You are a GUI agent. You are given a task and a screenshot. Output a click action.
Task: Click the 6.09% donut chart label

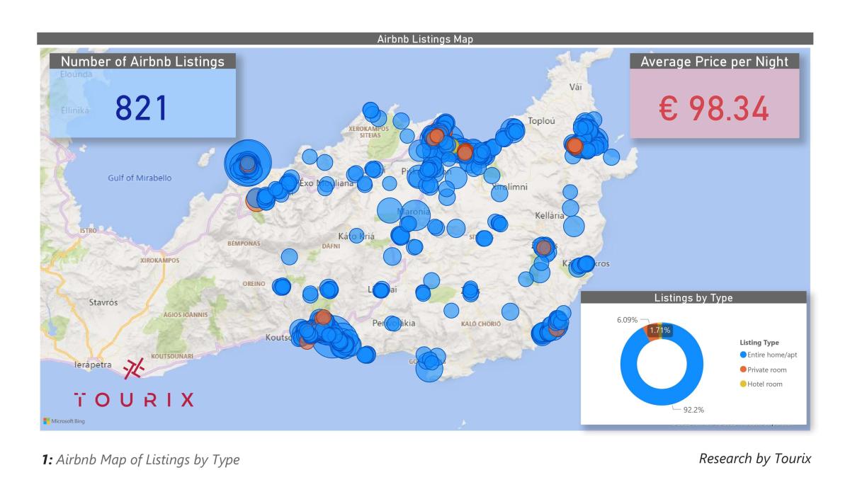pyautogui.click(x=628, y=319)
